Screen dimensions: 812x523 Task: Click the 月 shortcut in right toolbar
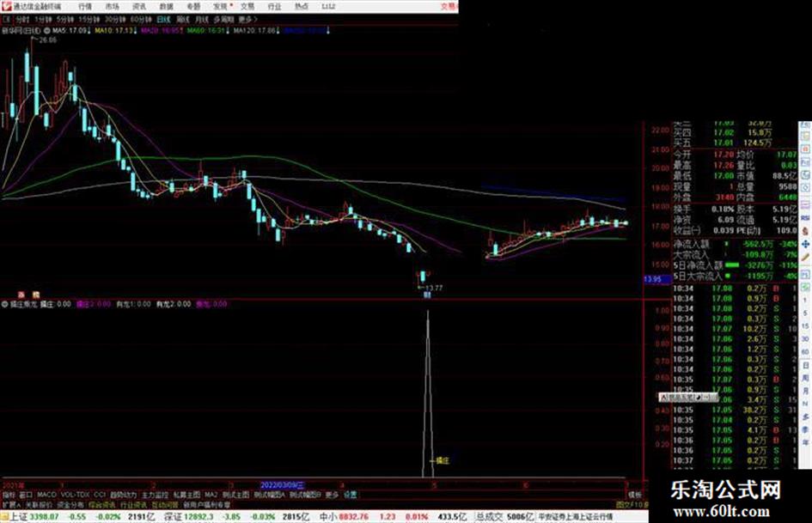[x=805, y=391]
